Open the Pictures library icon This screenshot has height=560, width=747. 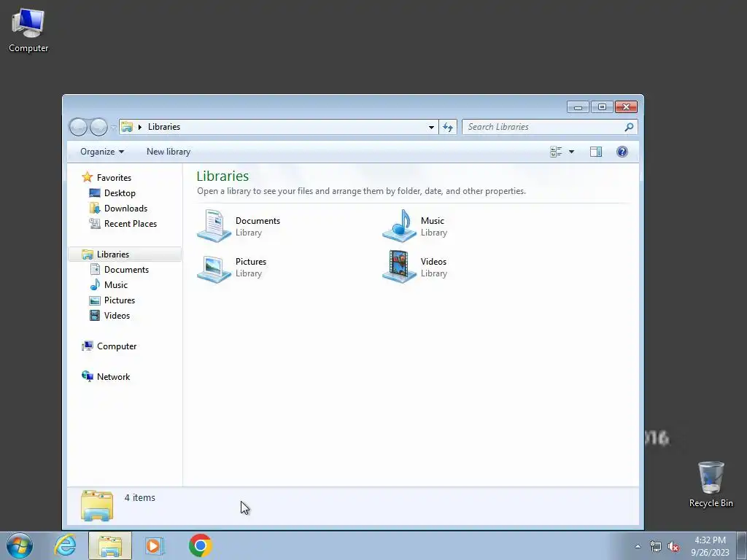coord(214,267)
